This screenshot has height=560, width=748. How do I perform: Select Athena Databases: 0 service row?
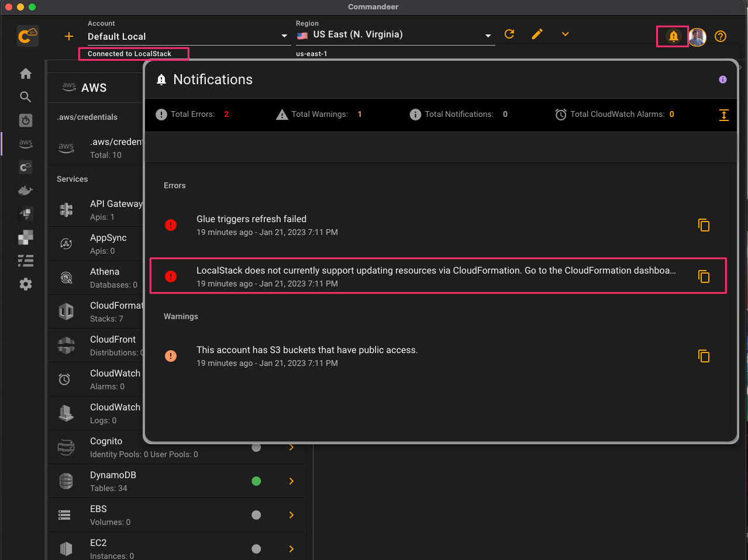[x=96, y=278]
